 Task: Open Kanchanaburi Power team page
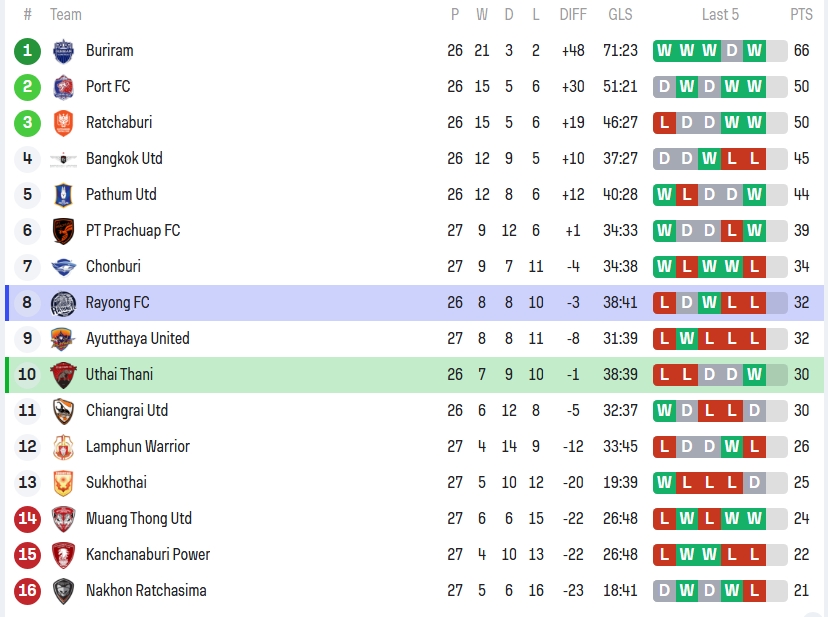click(x=147, y=555)
